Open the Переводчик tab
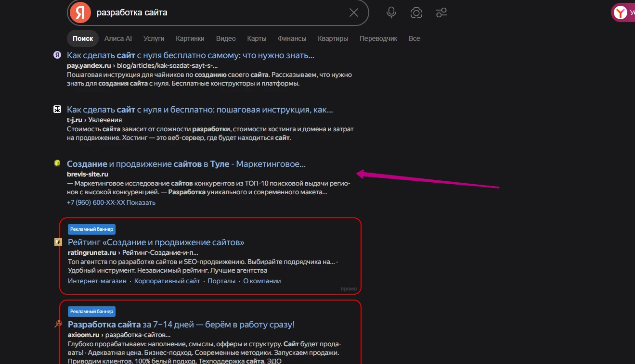 (378, 38)
